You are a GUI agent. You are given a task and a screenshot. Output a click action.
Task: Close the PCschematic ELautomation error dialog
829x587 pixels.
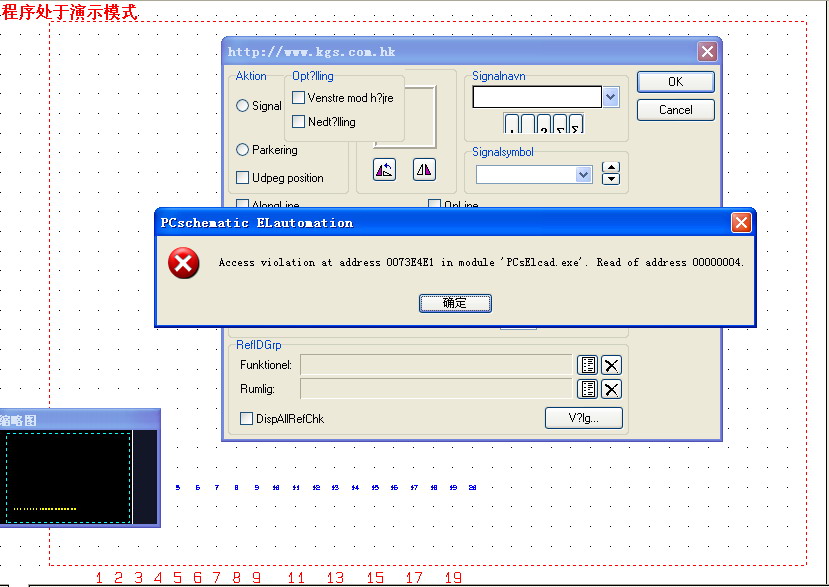(x=741, y=223)
